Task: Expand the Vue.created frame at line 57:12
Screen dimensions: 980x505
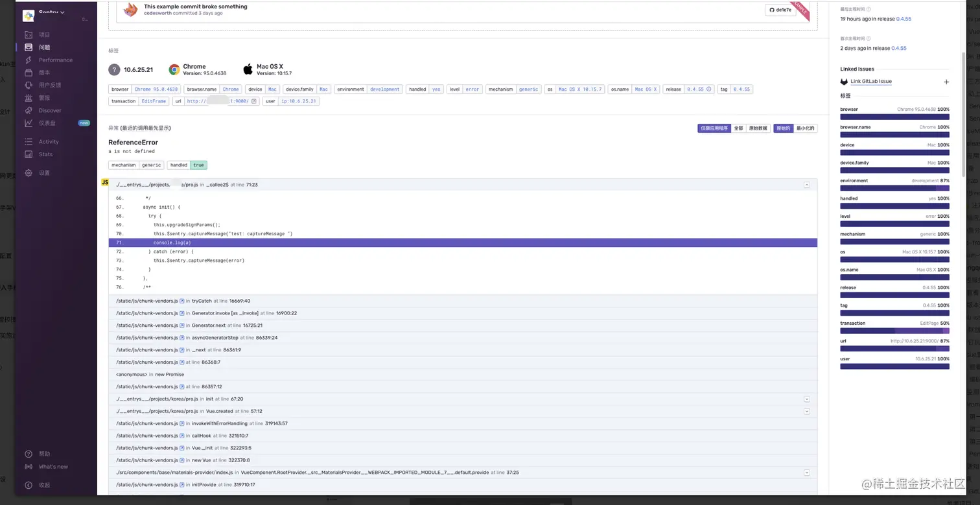Action: pyautogui.click(x=807, y=411)
